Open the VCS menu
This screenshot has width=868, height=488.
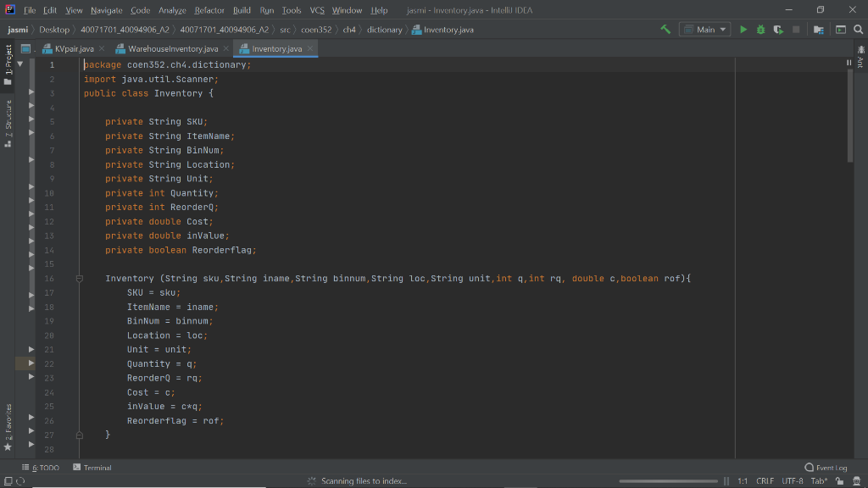point(317,10)
